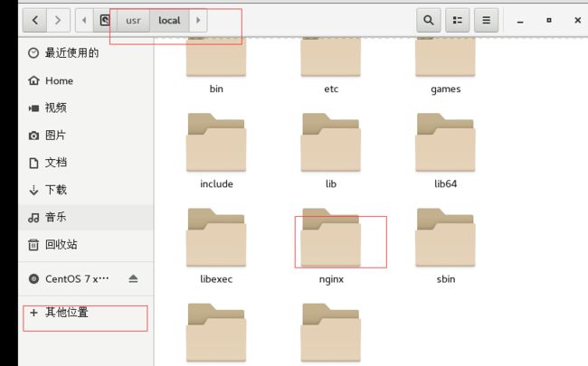Screen dimensions: 588x366
Task: Click the video camera icon beside 视频
Action: click(33, 108)
